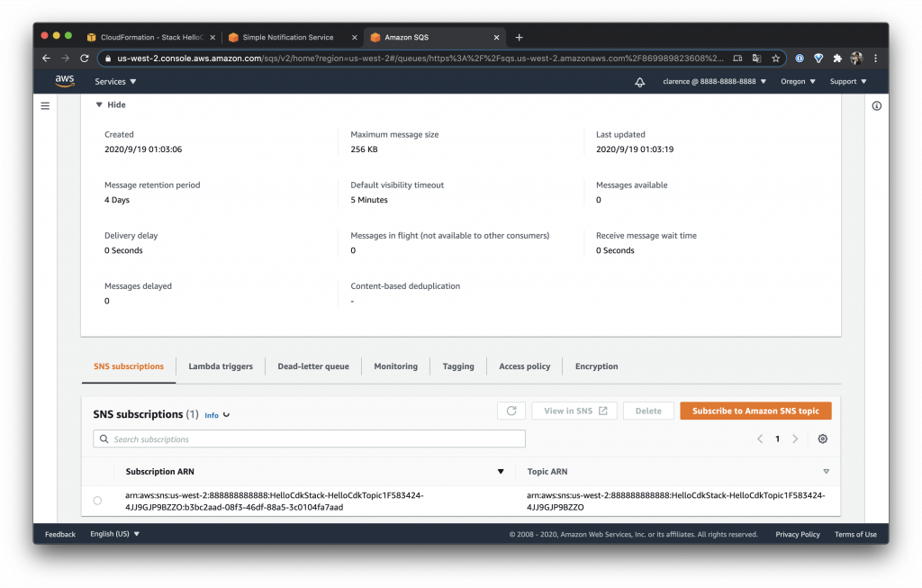Open the browser profile avatar
Screen dimensions: 922x588
(857, 59)
